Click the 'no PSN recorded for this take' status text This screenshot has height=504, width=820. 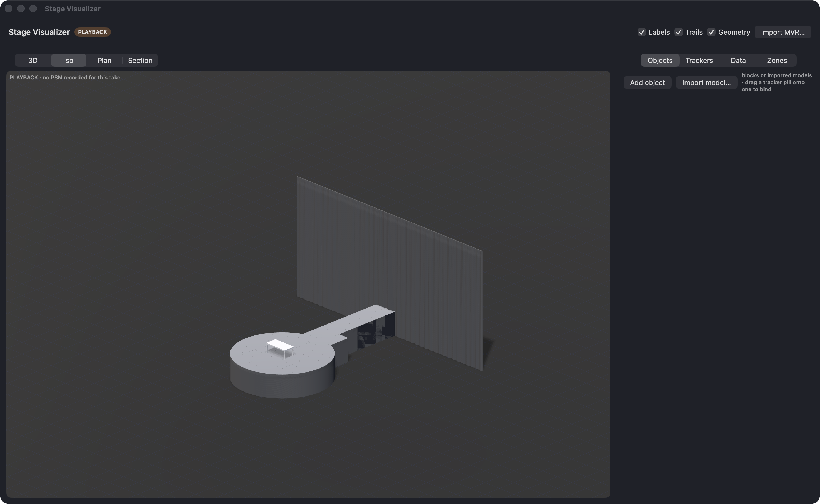(81, 78)
